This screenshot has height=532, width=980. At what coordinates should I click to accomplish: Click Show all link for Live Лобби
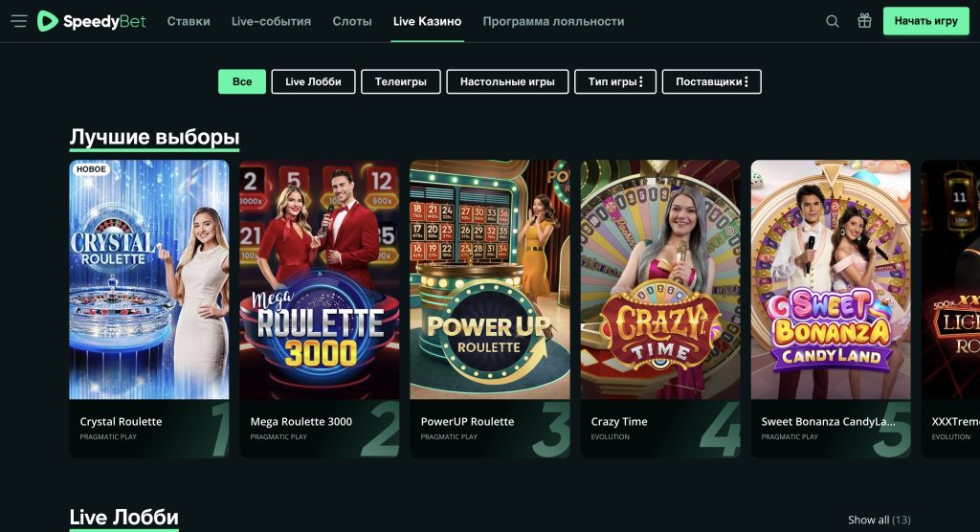click(879, 520)
